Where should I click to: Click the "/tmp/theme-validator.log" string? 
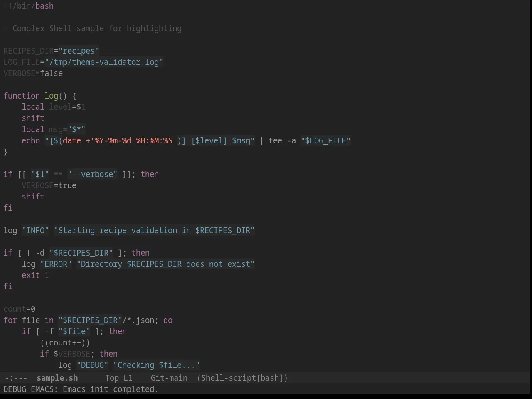point(104,62)
